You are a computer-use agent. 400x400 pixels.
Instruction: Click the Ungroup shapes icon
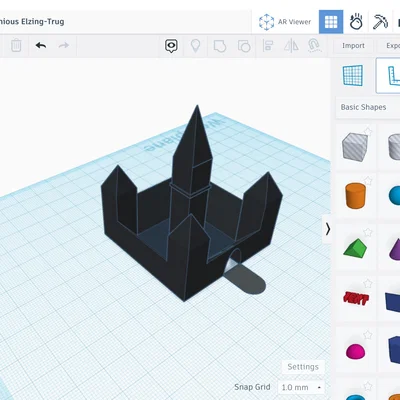pyautogui.click(x=244, y=46)
